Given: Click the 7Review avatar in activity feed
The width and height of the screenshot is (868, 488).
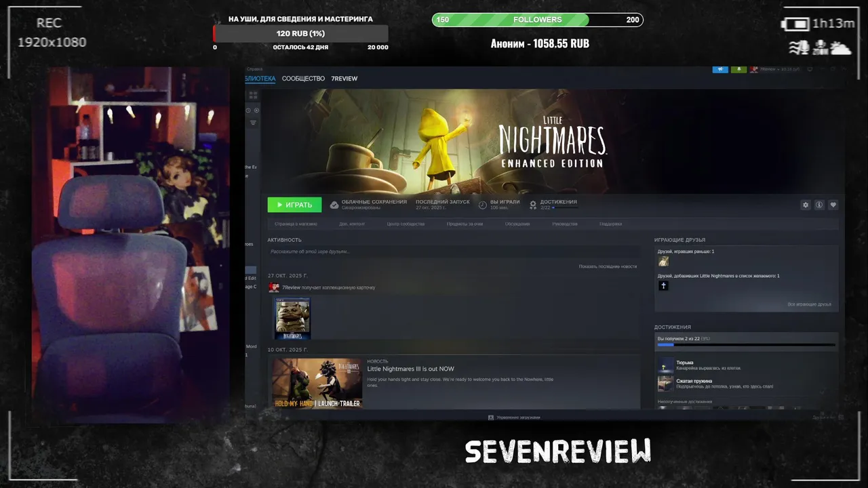Looking at the screenshot, I should 274,287.
